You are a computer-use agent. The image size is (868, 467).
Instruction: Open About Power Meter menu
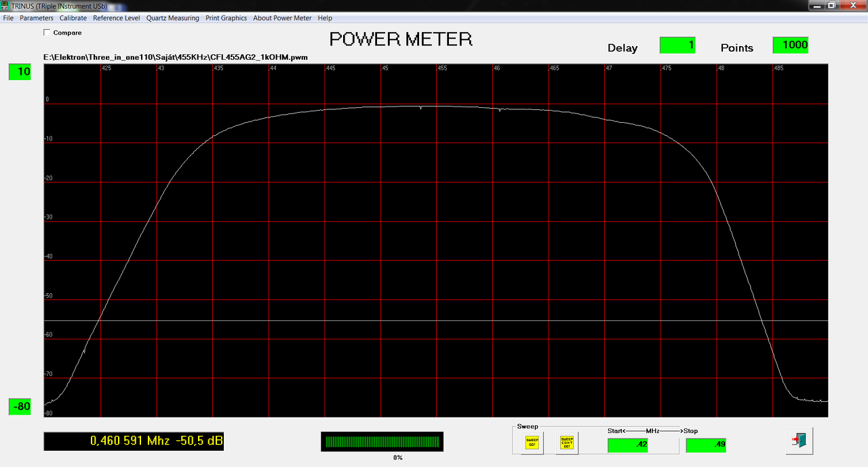pyautogui.click(x=282, y=18)
